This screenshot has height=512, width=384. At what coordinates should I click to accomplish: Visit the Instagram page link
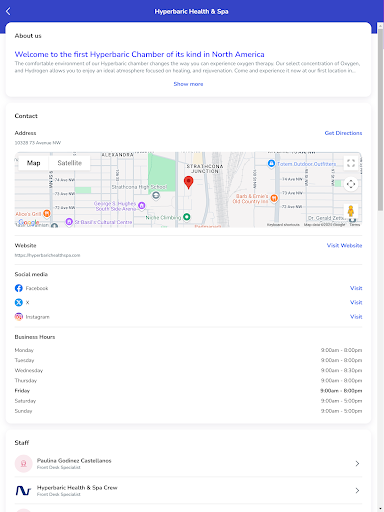[356, 317]
